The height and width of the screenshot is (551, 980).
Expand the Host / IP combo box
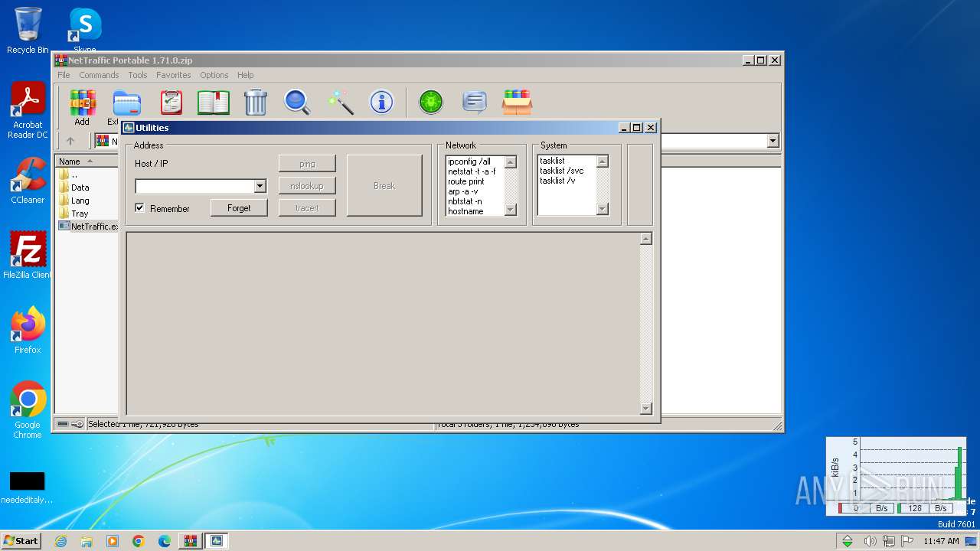260,186
